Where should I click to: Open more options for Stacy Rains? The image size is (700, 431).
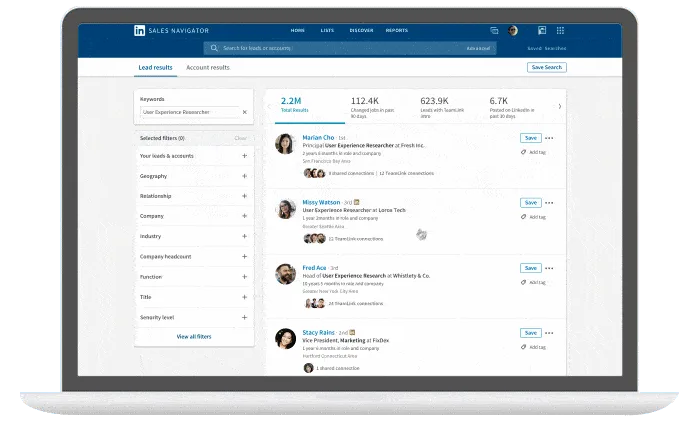click(550, 333)
